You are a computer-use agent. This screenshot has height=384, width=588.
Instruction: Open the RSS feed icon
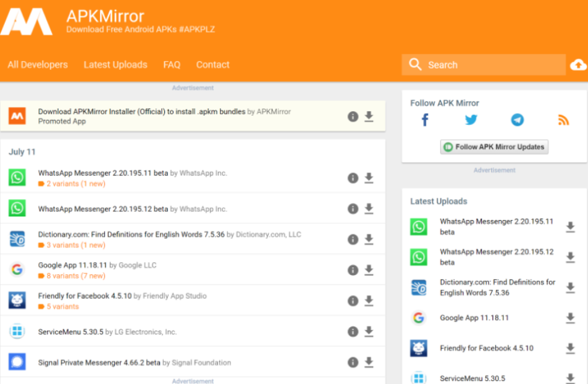coord(564,120)
